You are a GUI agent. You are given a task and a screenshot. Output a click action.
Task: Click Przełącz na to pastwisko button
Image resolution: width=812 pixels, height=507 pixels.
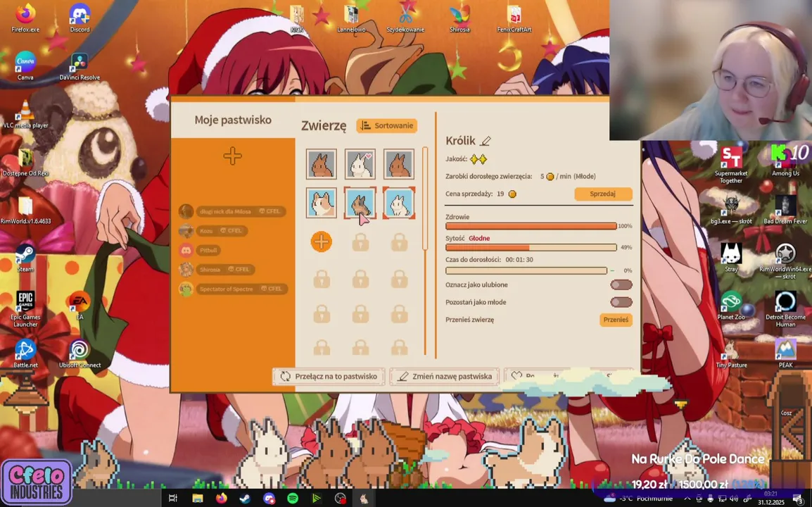[x=329, y=376]
